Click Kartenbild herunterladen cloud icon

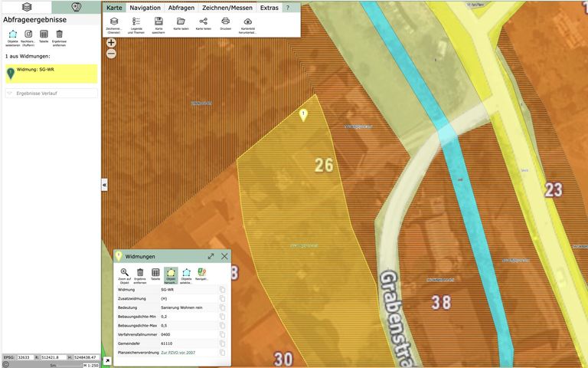248,24
